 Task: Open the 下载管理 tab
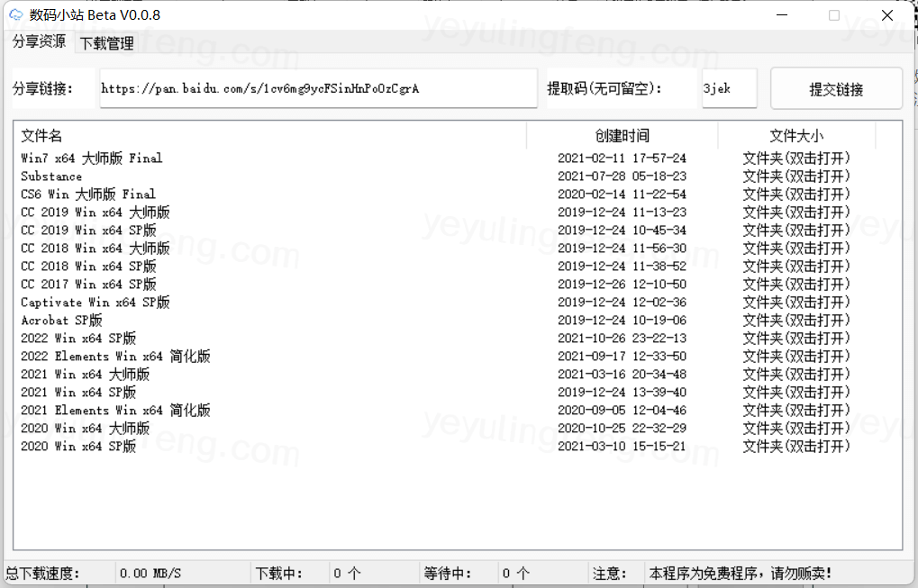106,43
